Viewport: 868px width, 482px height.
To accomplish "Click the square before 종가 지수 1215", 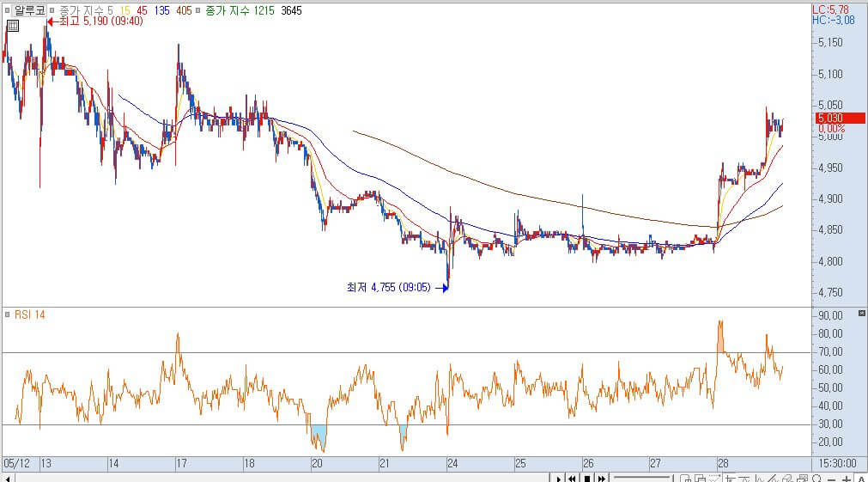I will 197,10.
